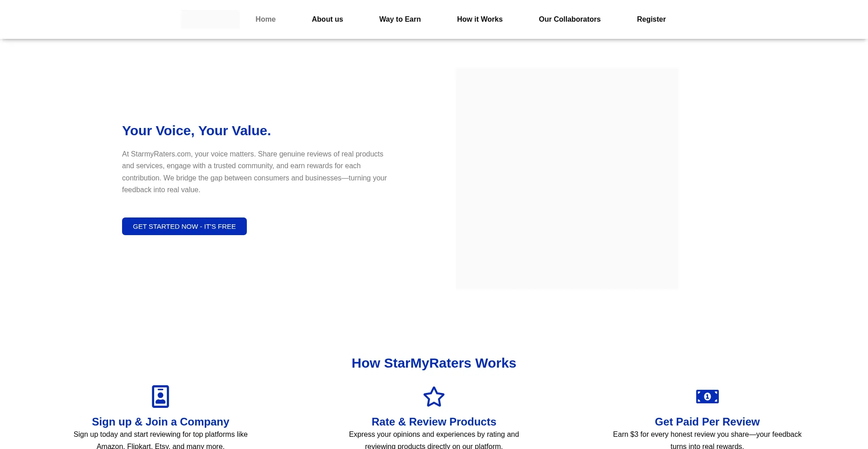
Task: Click the ID badge sign-up icon
Action: click(160, 397)
